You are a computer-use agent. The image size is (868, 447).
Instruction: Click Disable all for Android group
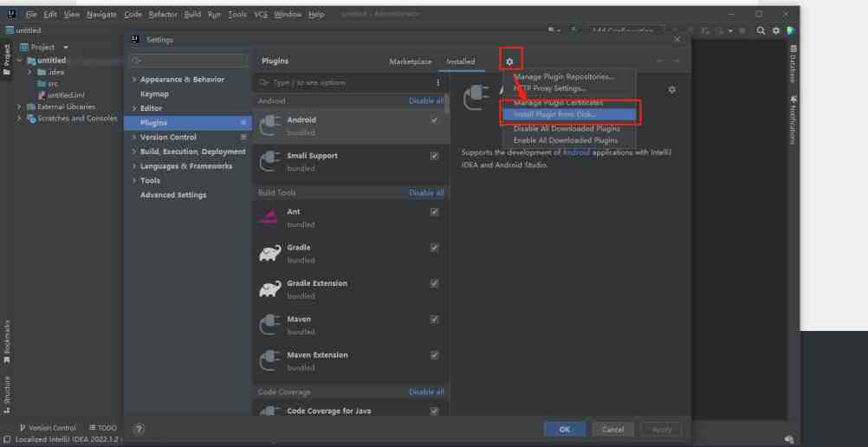click(x=426, y=100)
